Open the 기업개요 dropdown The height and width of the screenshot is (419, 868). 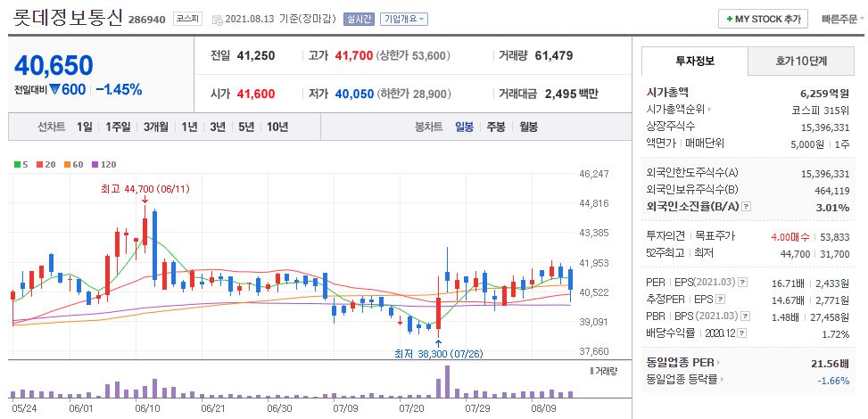403,20
